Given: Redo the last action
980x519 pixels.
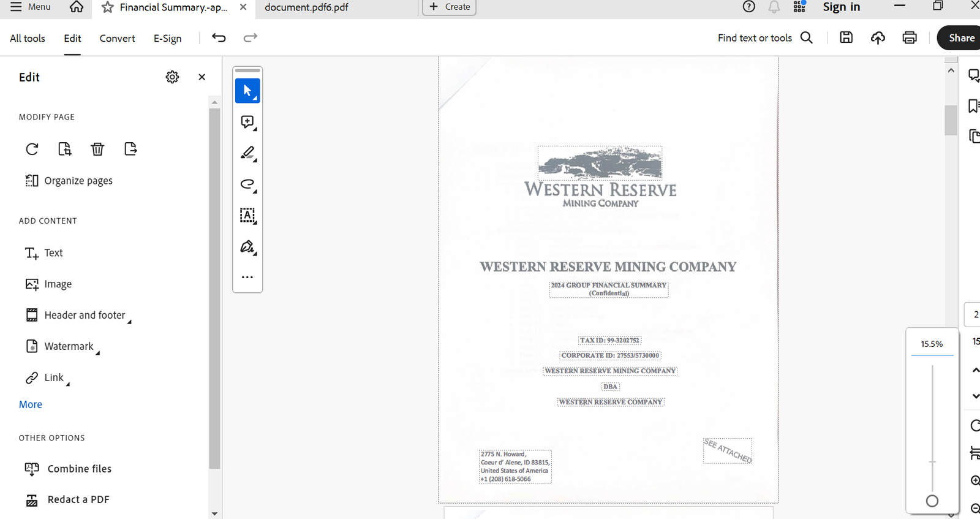Looking at the screenshot, I should [251, 38].
